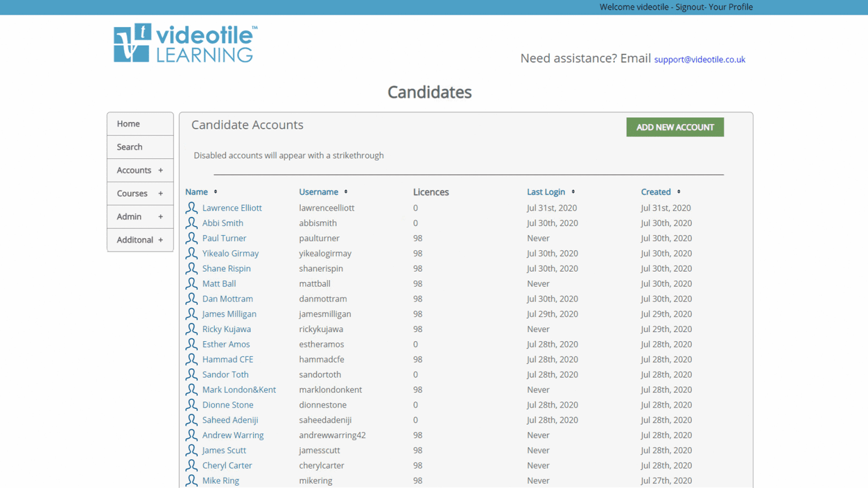
Task: Click user icon beside Mark London&Kent
Action: pos(192,390)
